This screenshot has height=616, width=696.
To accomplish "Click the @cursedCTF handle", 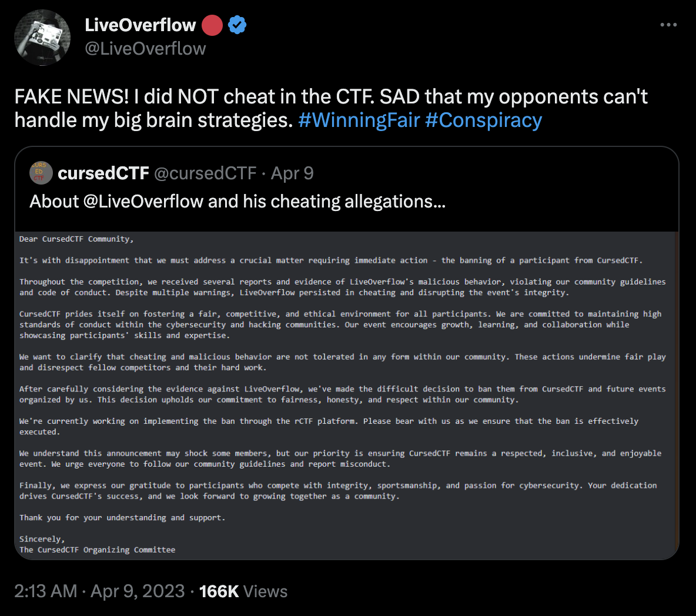I will click(x=205, y=173).
